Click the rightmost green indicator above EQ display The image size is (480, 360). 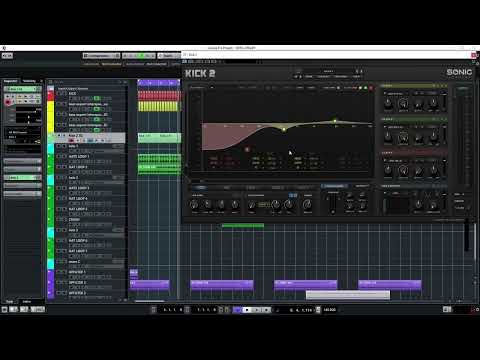tap(365, 88)
